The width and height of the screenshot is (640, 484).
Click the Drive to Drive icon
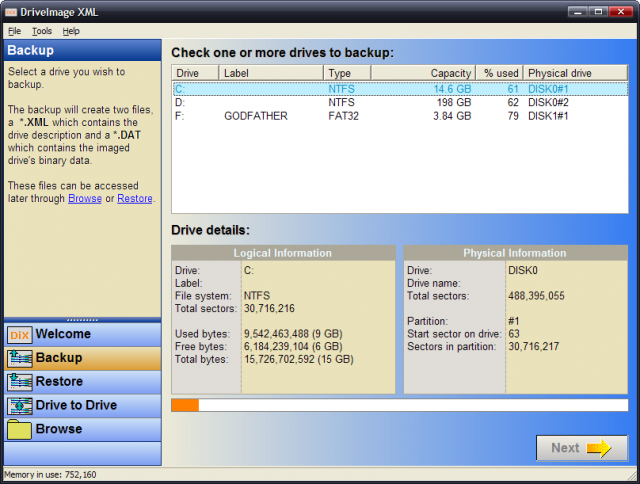19,406
